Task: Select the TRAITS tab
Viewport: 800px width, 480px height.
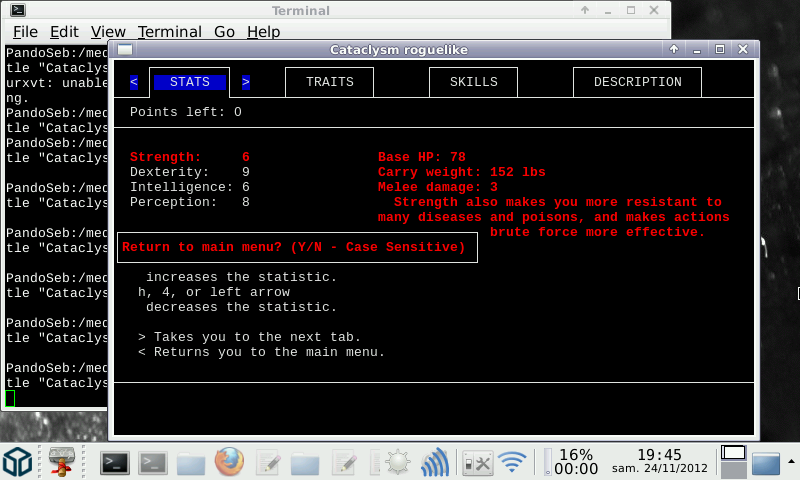Action: click(330, 82)
